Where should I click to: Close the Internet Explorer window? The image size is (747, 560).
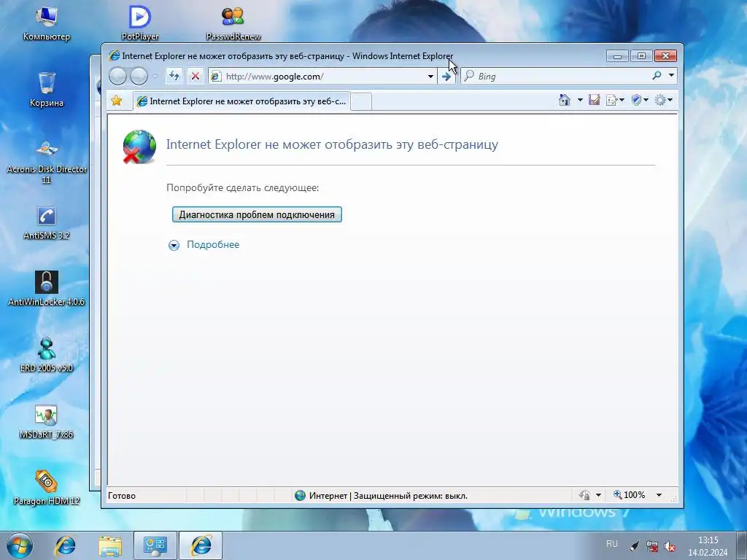[x=665, y=56]
